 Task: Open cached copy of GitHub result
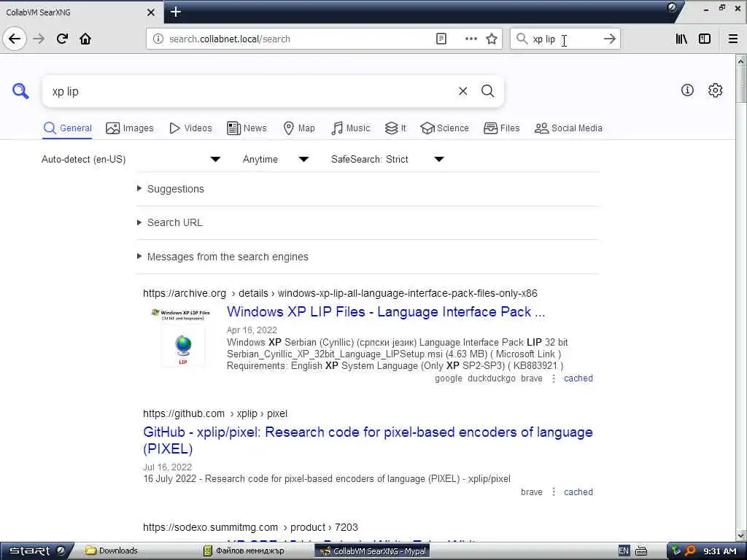point(578,492)
